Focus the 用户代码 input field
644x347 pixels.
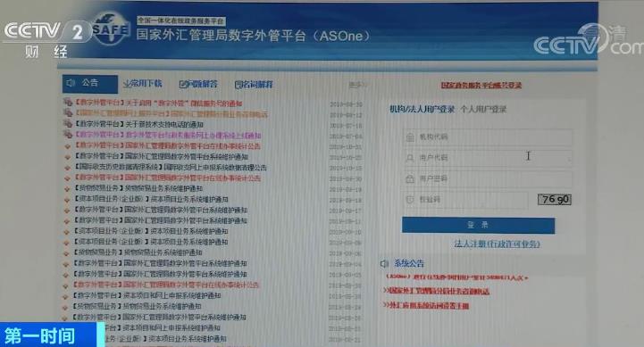point(488,158)
